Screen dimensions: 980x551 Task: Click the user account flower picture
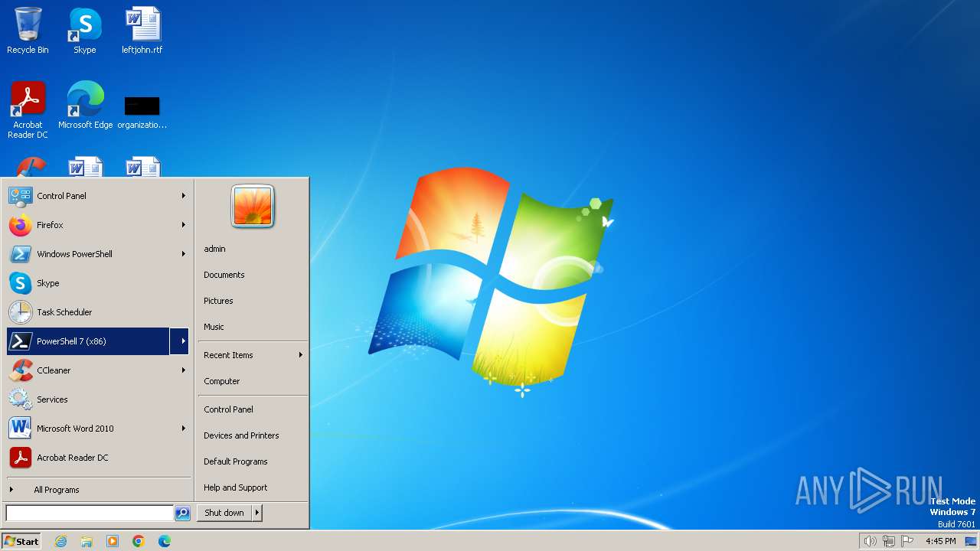click(x=253, y=207)
